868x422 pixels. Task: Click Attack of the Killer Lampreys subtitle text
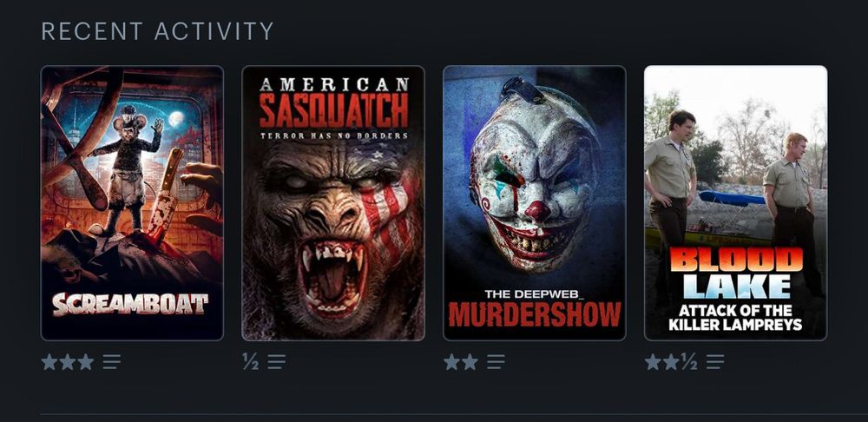[x=735, y=318]
